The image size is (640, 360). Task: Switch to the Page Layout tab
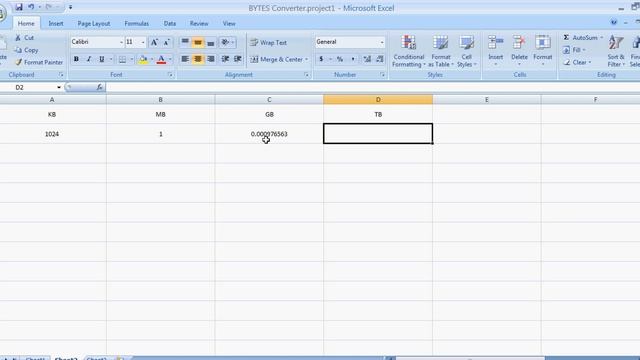pyautogui.click(x=94, y=24)
